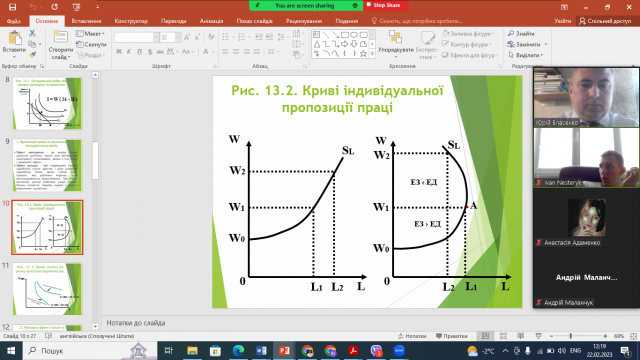This screenshot has width=640, height=360.
Task: Open the Замінити replace dropdown arrow
Action: click(x=546, y=44)
